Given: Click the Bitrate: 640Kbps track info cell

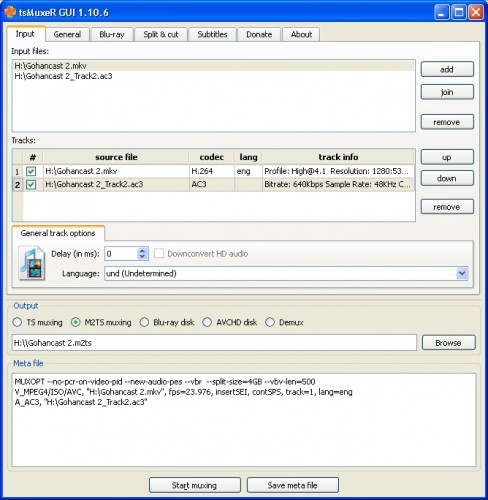Looking at the screenshot, I should point(338,184).
